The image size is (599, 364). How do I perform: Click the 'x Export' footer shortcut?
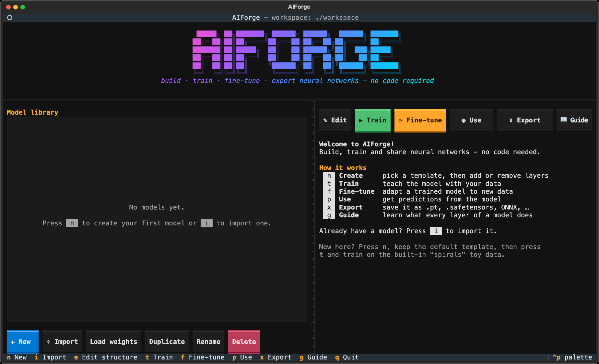pos(276,357)
